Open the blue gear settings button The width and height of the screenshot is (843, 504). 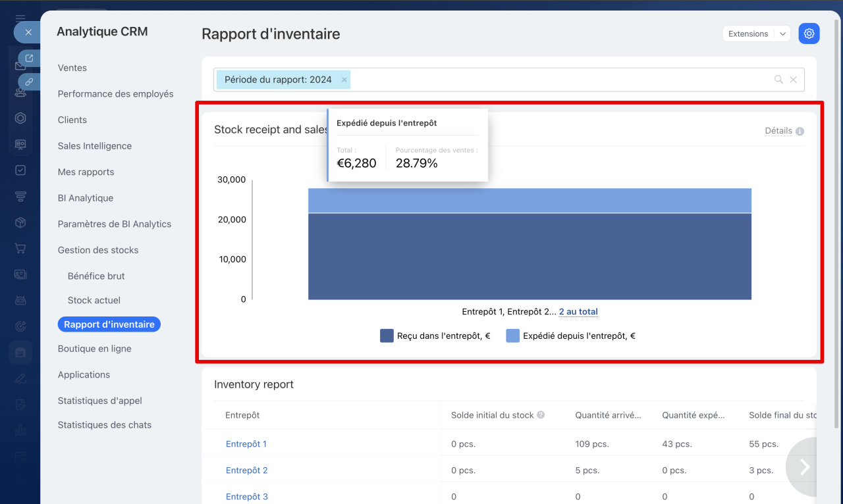pyautogui.click(x=809, y=34)
